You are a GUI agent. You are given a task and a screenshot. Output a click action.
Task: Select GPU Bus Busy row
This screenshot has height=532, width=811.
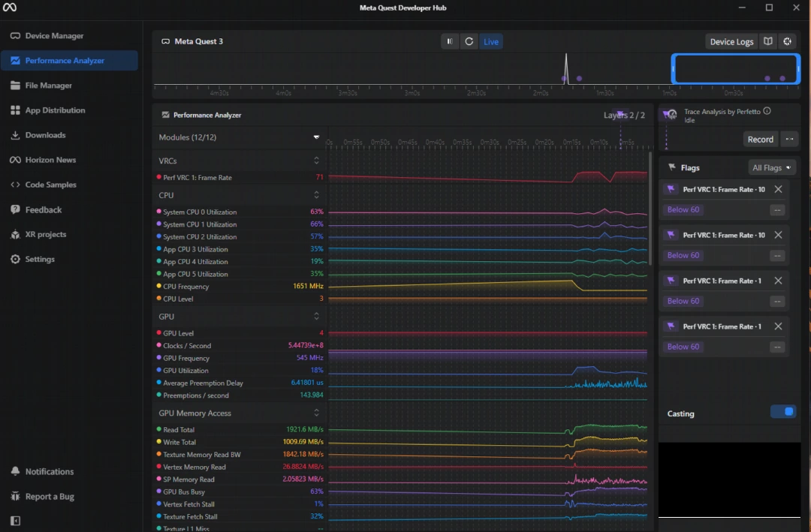[240, 491]
